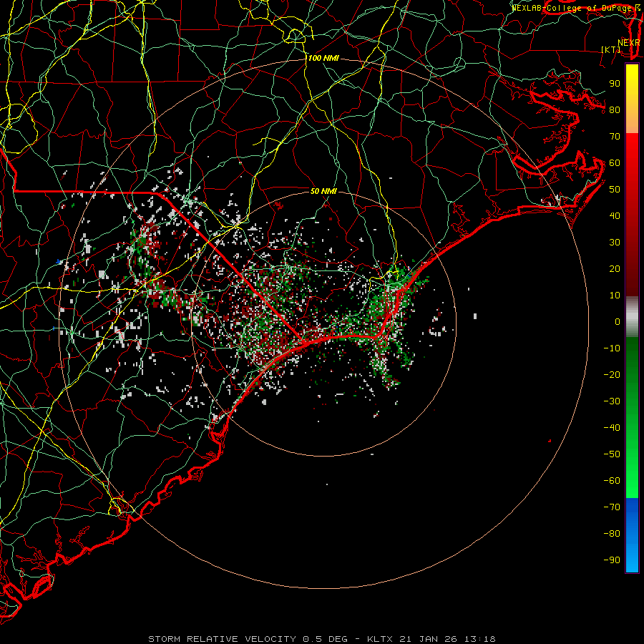Viewport: 644px width, 644px height.
Task: Click the 90 value on velocity scale
Action: pyautogui.click(x=615, y=84)
